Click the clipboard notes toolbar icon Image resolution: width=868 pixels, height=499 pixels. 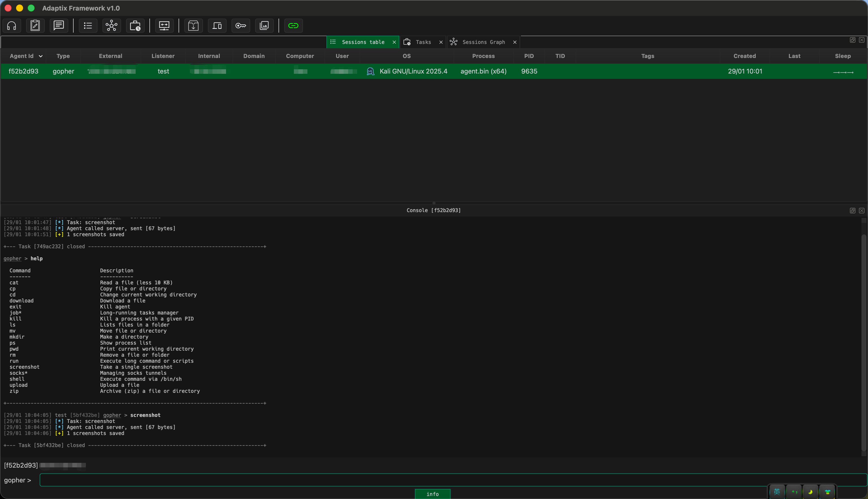pyautogui.click(x=35, y=26)
